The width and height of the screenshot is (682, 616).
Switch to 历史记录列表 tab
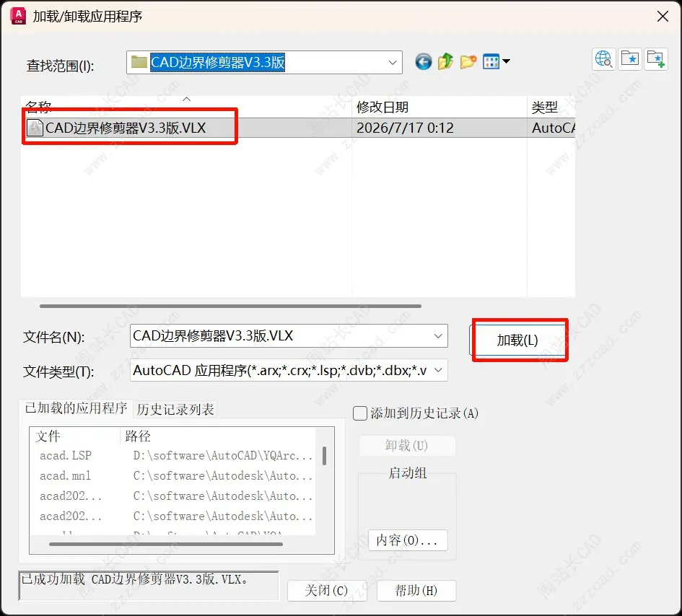tap(175, 409)
